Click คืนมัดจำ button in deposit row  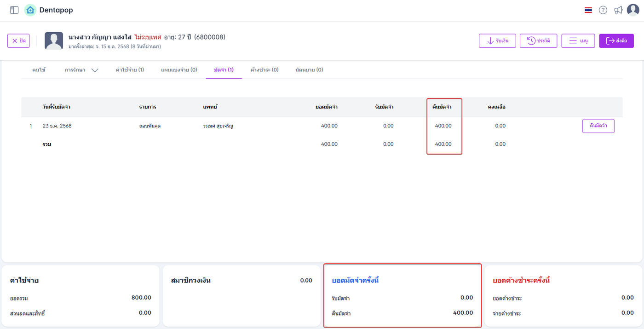598,126
